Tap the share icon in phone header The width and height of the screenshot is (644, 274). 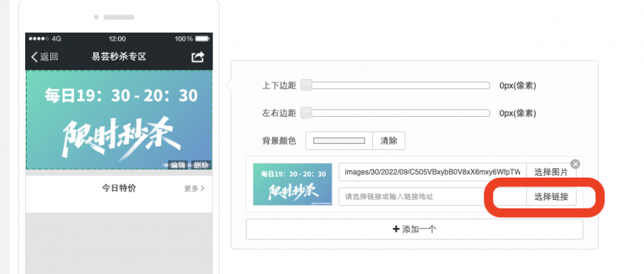(x=198, y=57)
